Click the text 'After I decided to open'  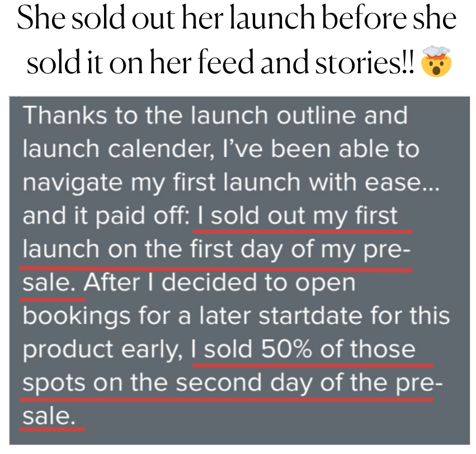220,282
